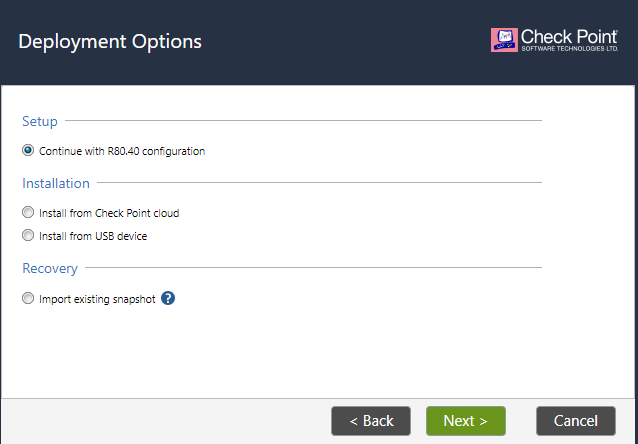
Task: Select the Continue with R80.40 configuration radio button
Action: coord(28,151)
